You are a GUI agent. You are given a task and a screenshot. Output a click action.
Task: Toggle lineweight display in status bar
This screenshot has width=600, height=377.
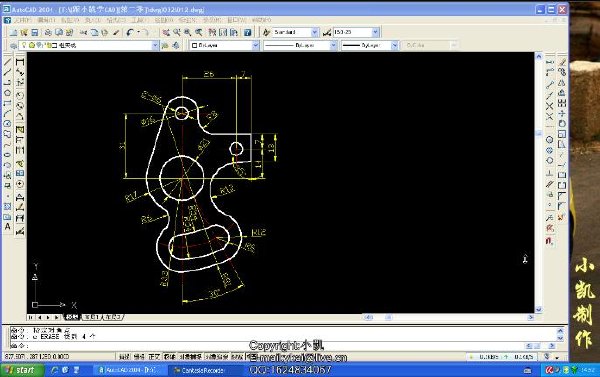[x=238, y=357]
